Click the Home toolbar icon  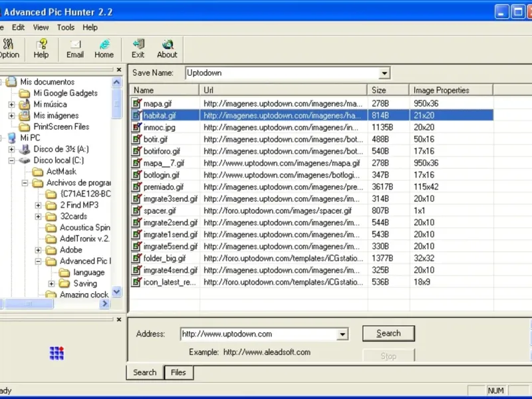(104, 45)
